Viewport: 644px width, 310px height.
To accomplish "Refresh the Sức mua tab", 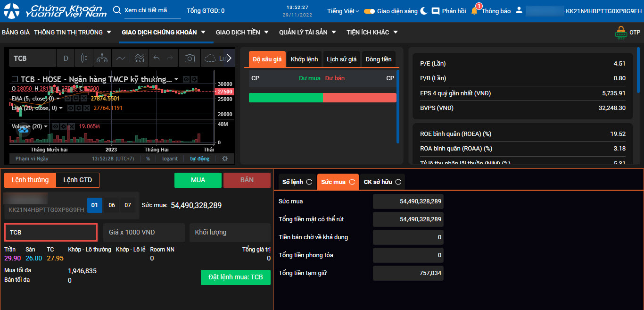I will 351,182.
